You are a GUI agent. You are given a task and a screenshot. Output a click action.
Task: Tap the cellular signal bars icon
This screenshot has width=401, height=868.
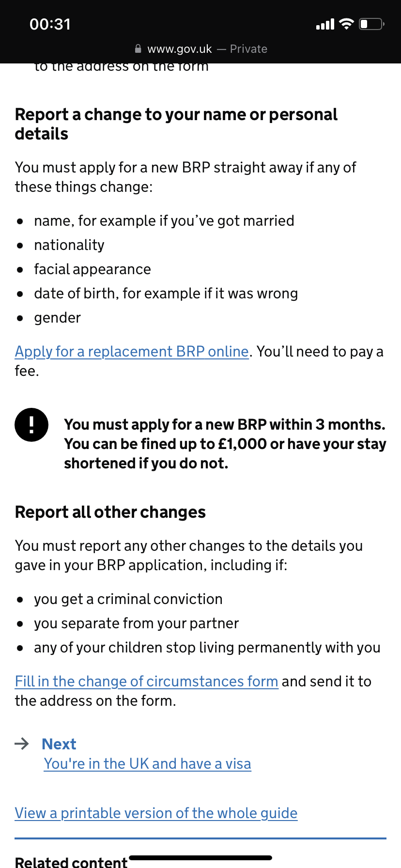pos(325,24)
